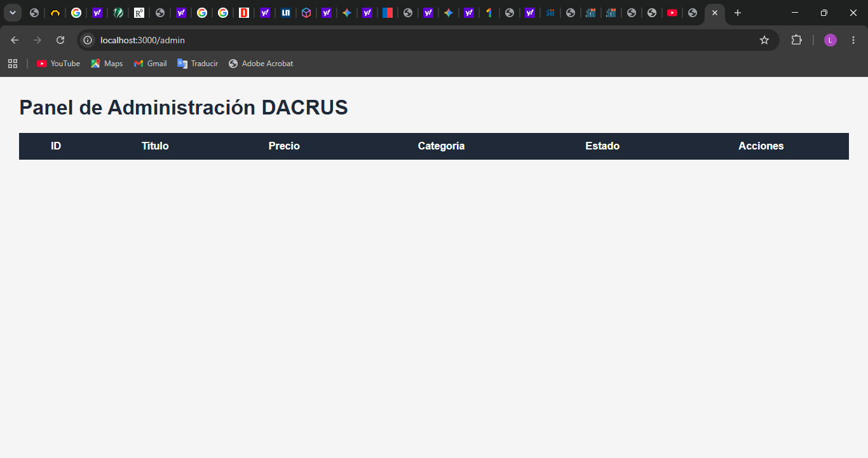868x458 pixels.
Task: Switch to the orange arc icon tab
Action: pyautogui.click(x=55, y=13)
